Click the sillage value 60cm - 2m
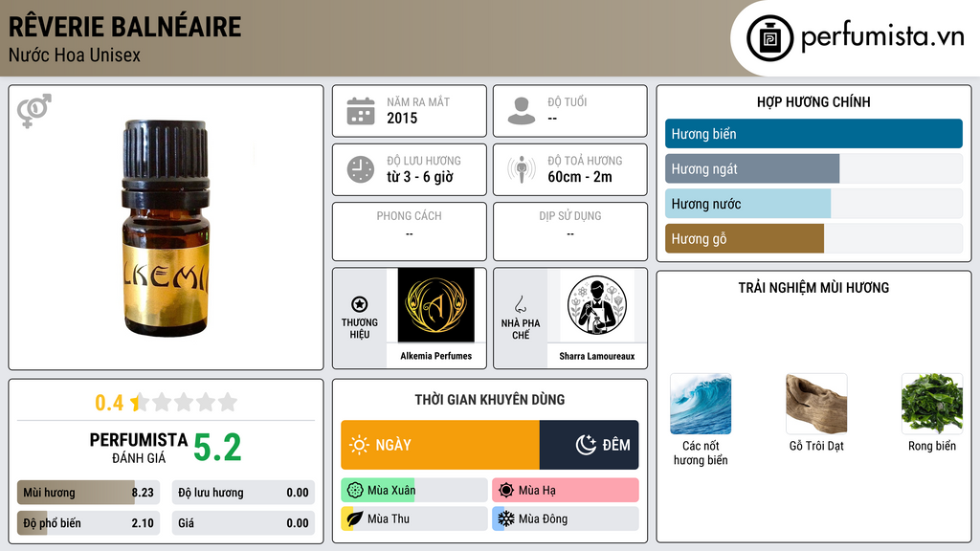Viewport: 980px width, 551px height. 580,177
